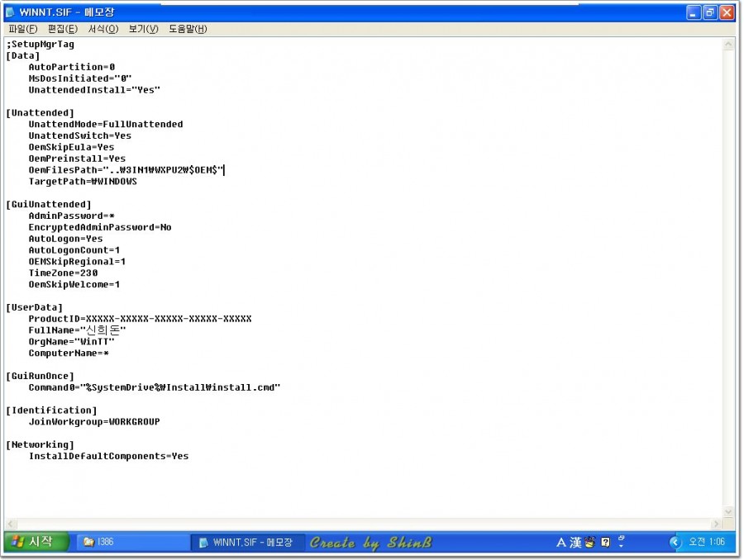Screen dimensions: 744x560
Task: Click the '[GuiRunOnce]' section header
Action: (x=40, y=376)
